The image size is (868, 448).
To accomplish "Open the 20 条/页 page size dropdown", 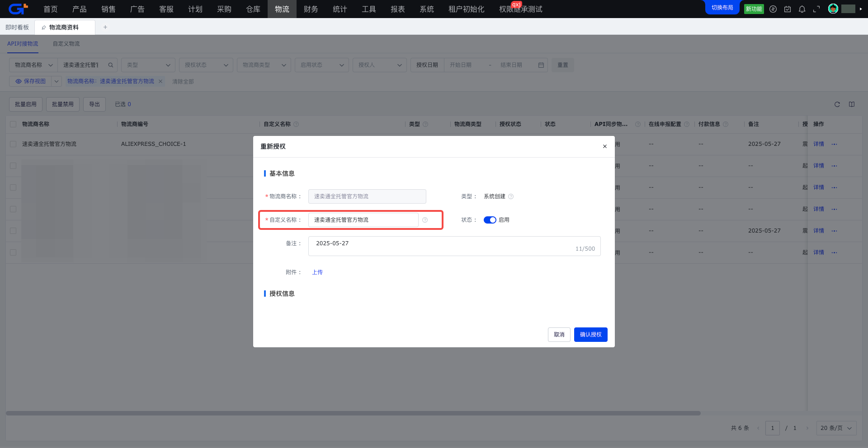I will (x=836, y=428).
